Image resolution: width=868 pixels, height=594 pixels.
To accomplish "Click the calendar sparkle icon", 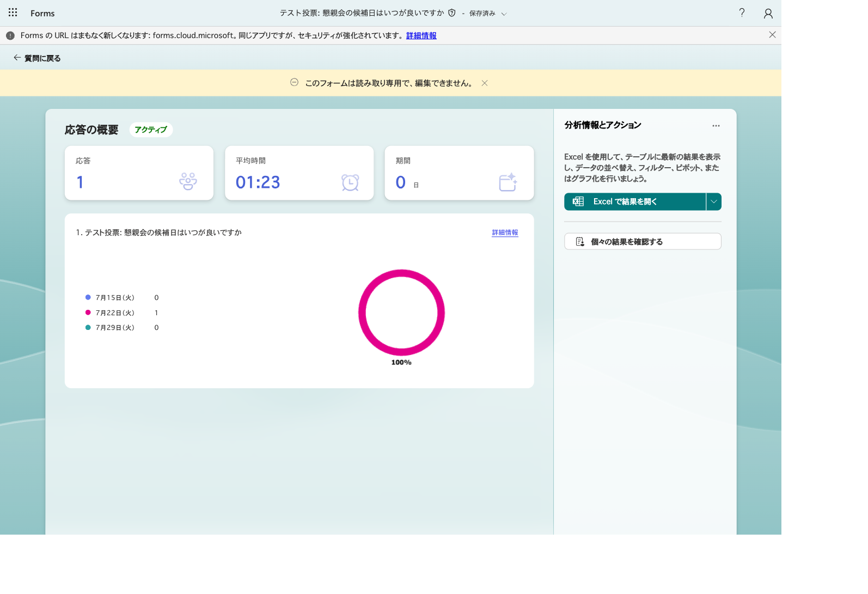I will 508,182.
